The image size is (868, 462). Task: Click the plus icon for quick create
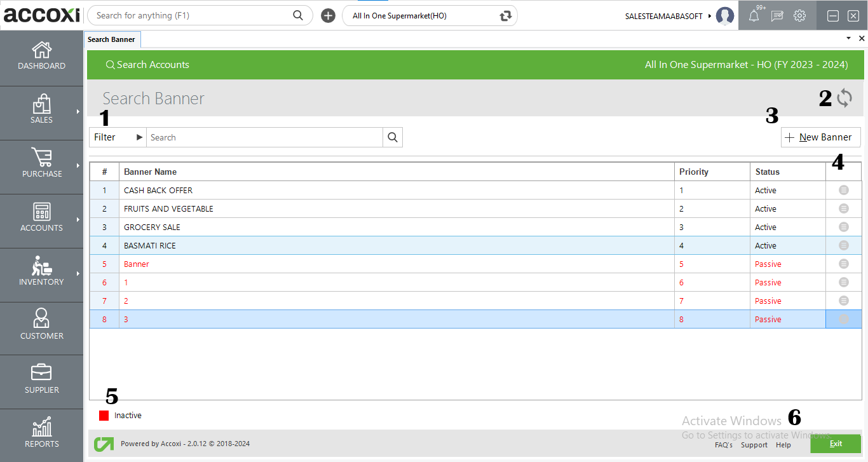[x=328, y=15]
